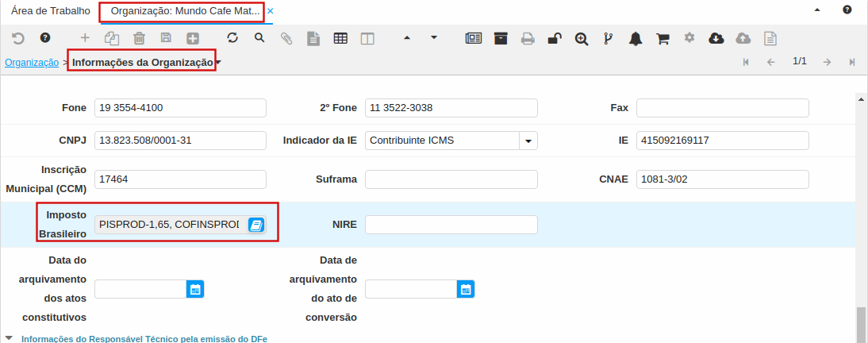The height and width of the screenshot is (343, 868).
Task: Click the CNPJ input field
Action: 180,141
